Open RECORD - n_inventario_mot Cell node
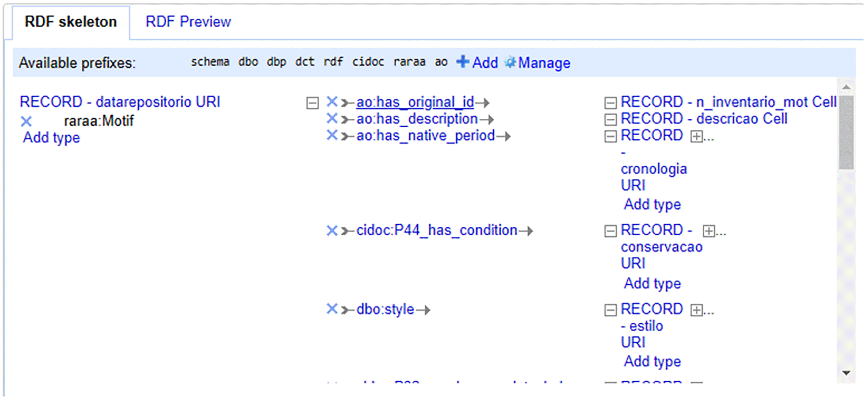The image size is (868, 400). [x=729, y=102]
